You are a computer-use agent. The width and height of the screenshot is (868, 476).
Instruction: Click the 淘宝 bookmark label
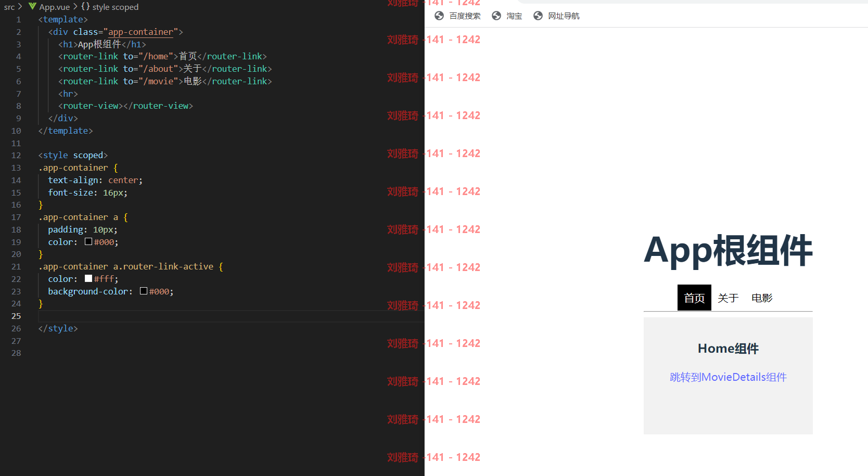tap(514, 16)
